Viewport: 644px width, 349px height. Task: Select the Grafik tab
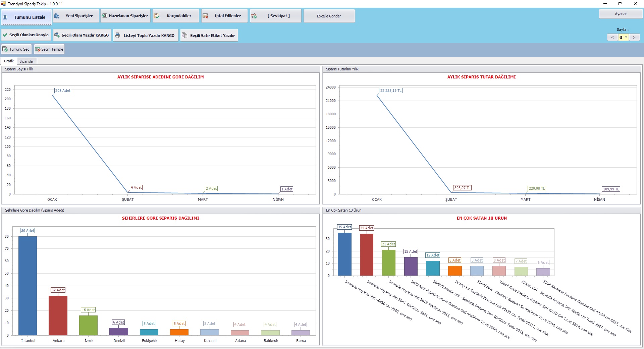(9, 61)
